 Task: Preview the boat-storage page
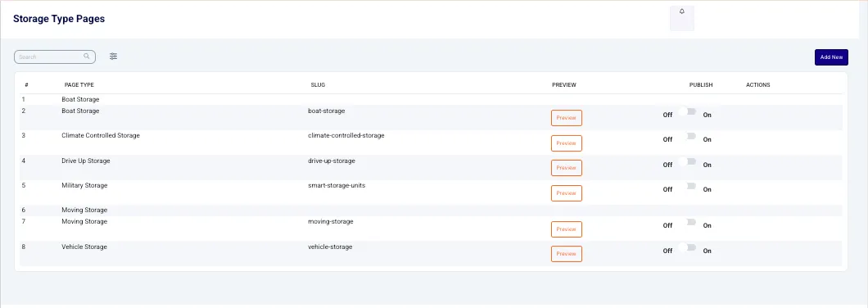coord(567,118)
